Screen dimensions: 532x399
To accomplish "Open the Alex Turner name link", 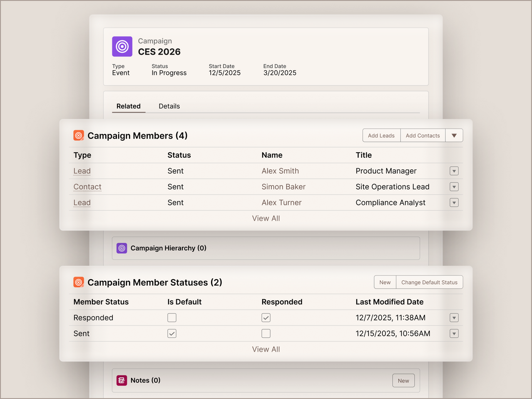I will (281, 203).
